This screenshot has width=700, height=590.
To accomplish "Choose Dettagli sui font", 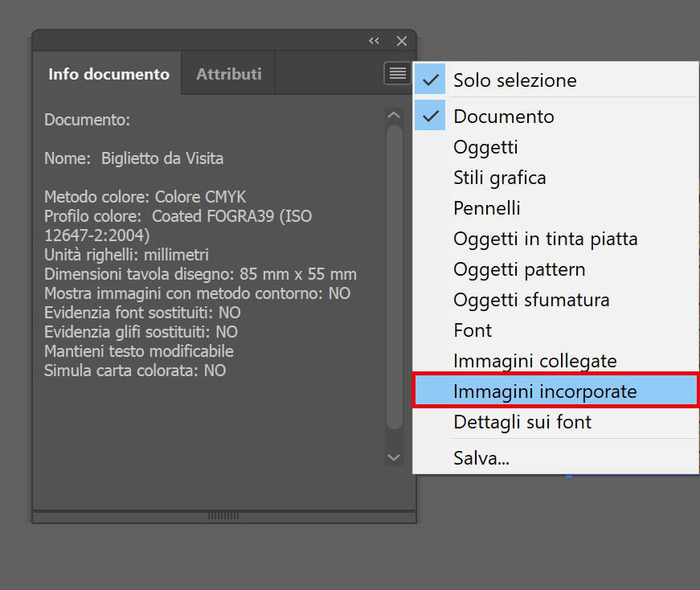I will pyautogui.click(x=522, y=422).
